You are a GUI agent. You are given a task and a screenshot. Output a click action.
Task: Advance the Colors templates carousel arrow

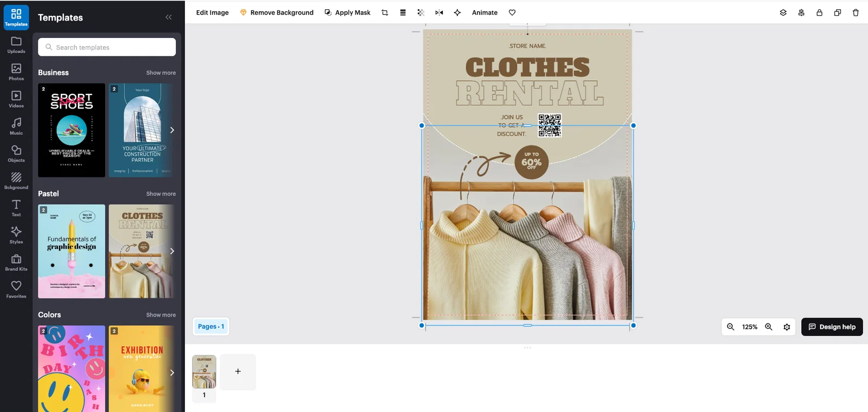coord(172,372)
